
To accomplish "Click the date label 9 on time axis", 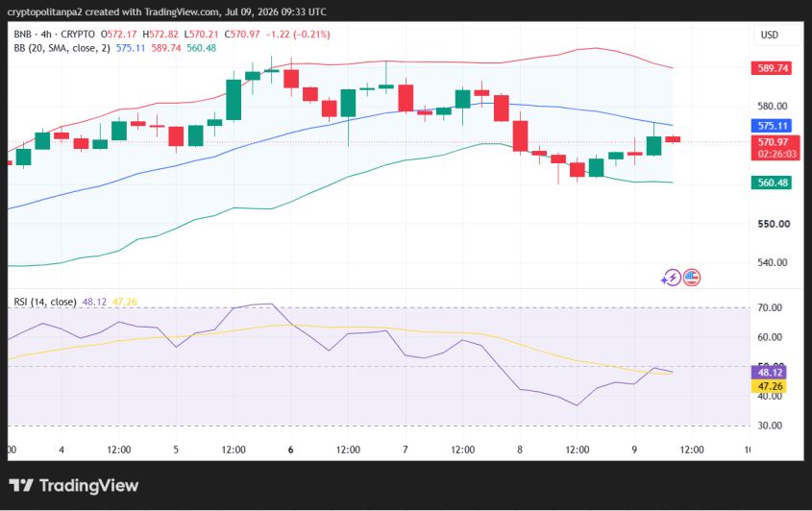I will (634, 450).
